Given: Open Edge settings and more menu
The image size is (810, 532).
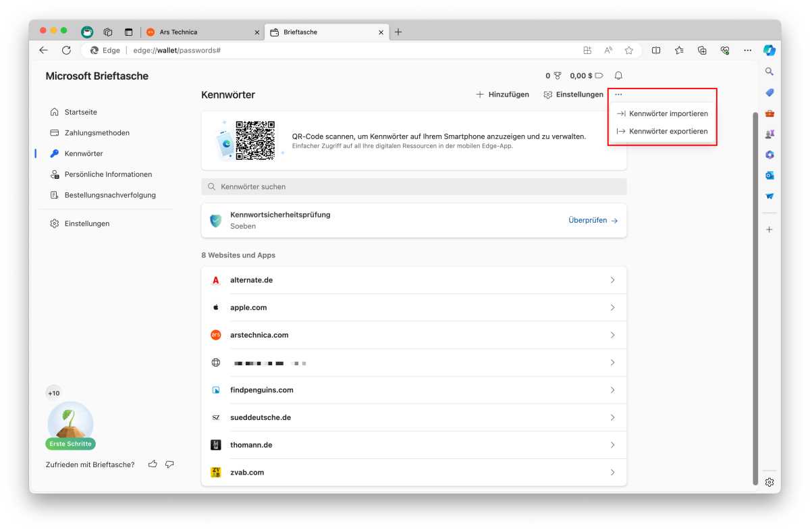Looking at the screenshot, I should coord(747,50).
